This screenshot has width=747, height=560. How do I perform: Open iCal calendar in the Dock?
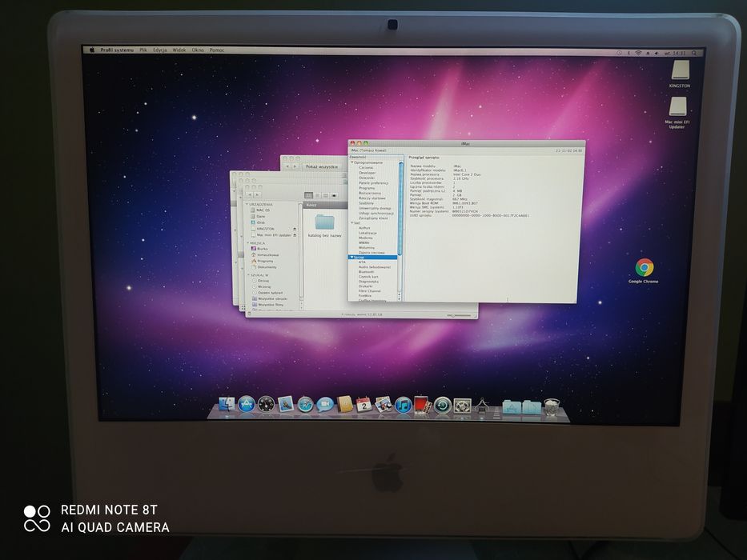(x=364, y=405)
